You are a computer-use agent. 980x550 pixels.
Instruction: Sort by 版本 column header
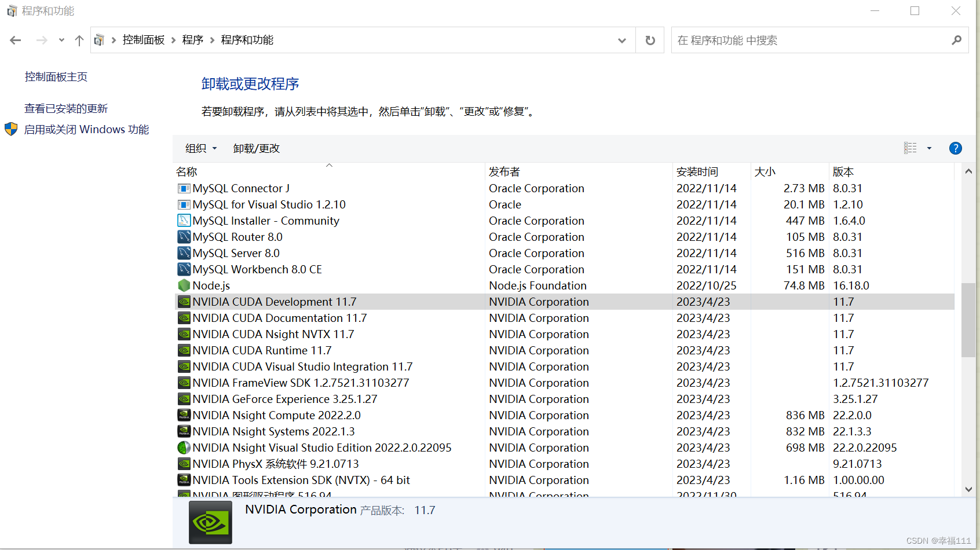point(891,171)
